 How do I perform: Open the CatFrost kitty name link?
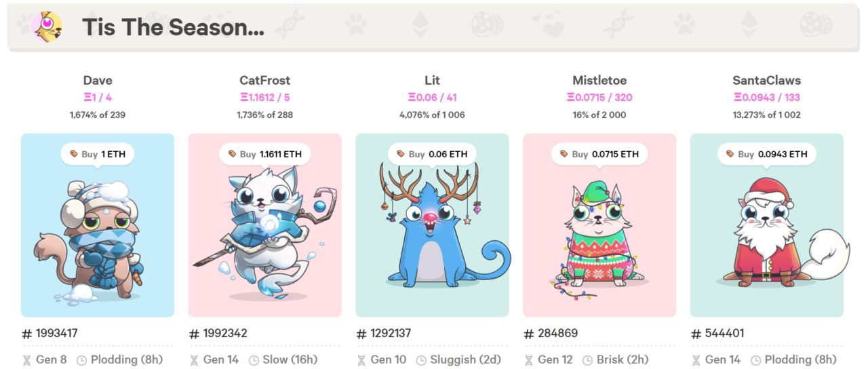pos(264,80)
